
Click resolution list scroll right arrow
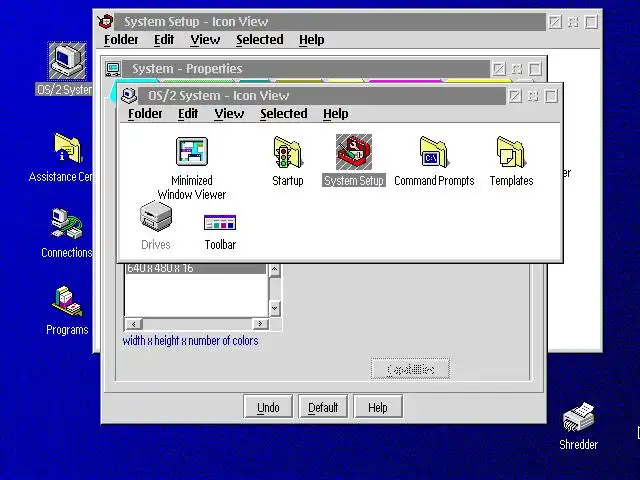[x=260, y=324]
